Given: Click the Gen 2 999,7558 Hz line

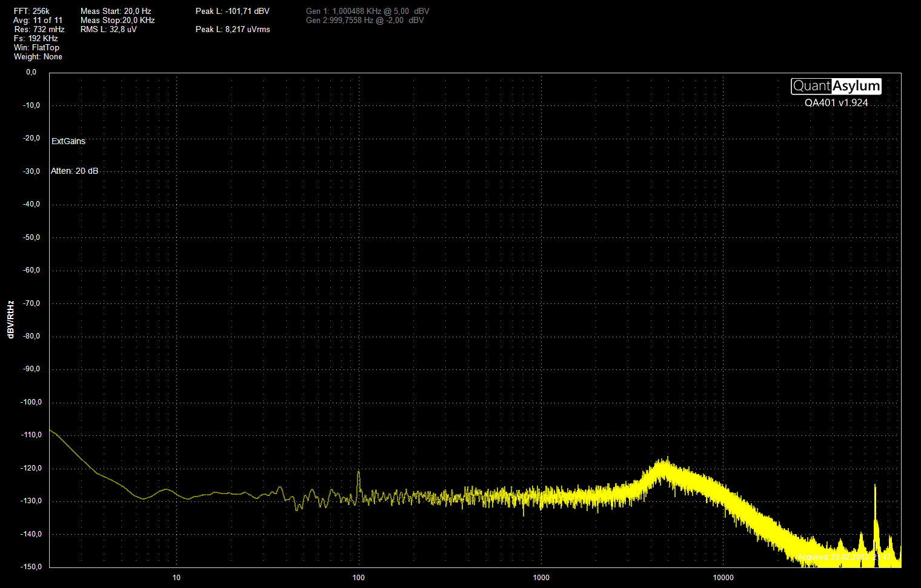Looking at the screenshot, I should coord(365,20).
